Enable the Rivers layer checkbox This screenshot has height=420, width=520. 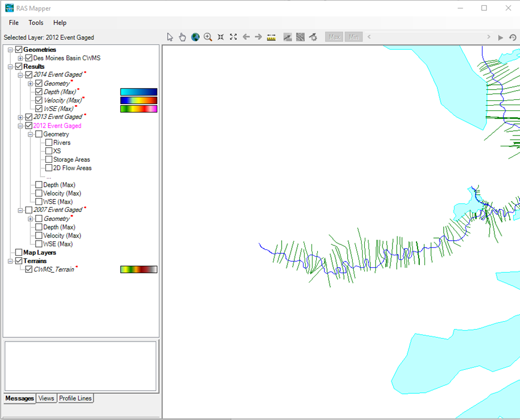click(49, 142)
